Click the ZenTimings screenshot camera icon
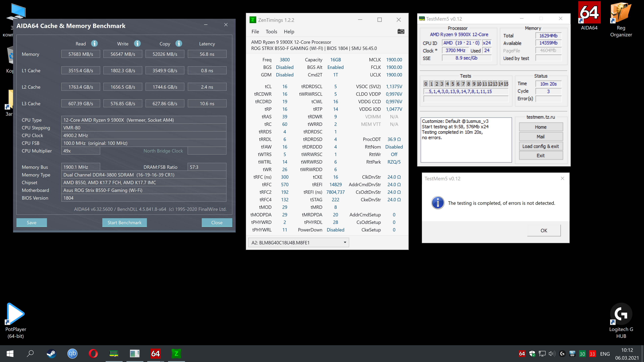The image size is (644, 362). 401,32
